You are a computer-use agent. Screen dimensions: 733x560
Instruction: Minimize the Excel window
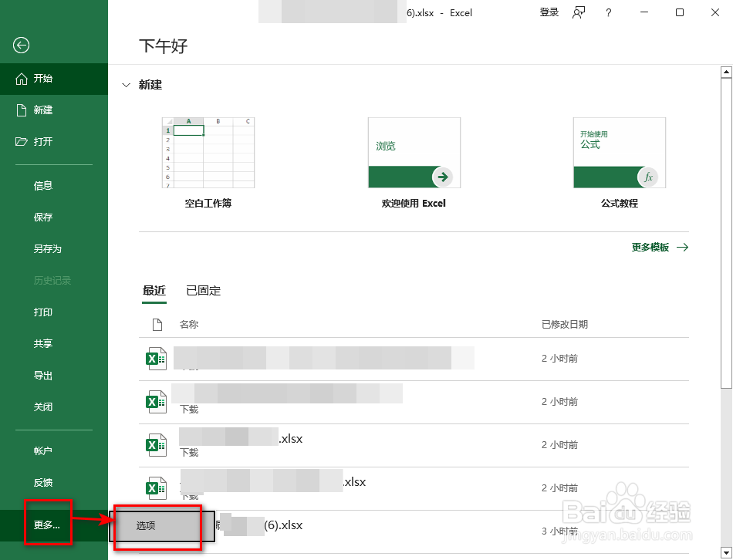pyautogui.click(x=644, y=12)
